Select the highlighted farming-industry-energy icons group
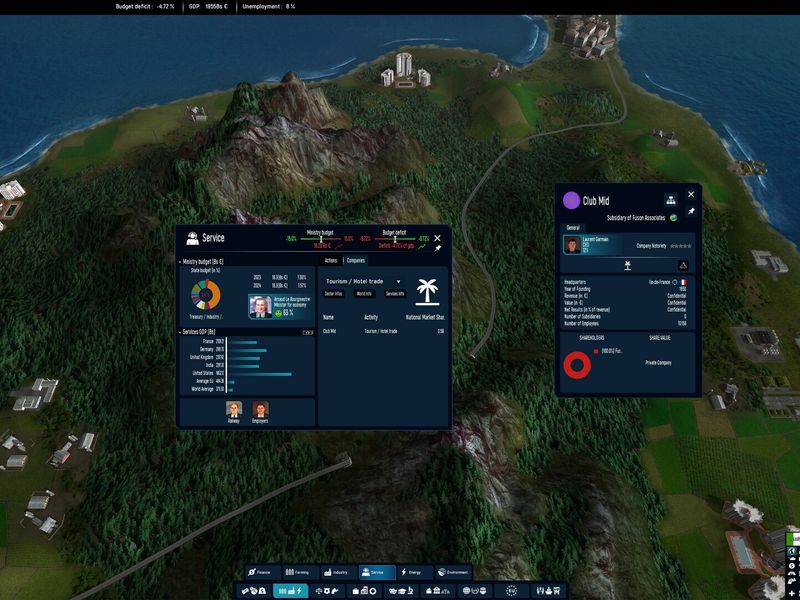The width and height of the screenshot is (800, 600). pyautogui.click(x=290, y=591)
